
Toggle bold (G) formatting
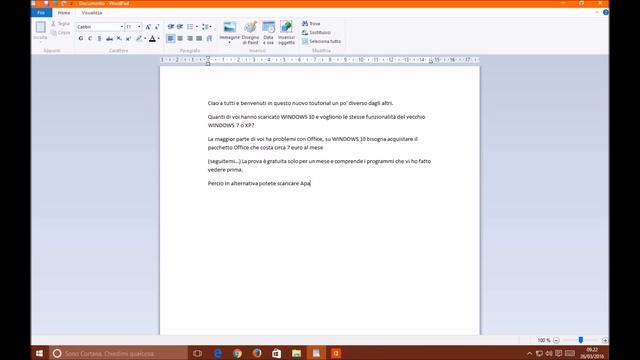click(x=81, y=38)
